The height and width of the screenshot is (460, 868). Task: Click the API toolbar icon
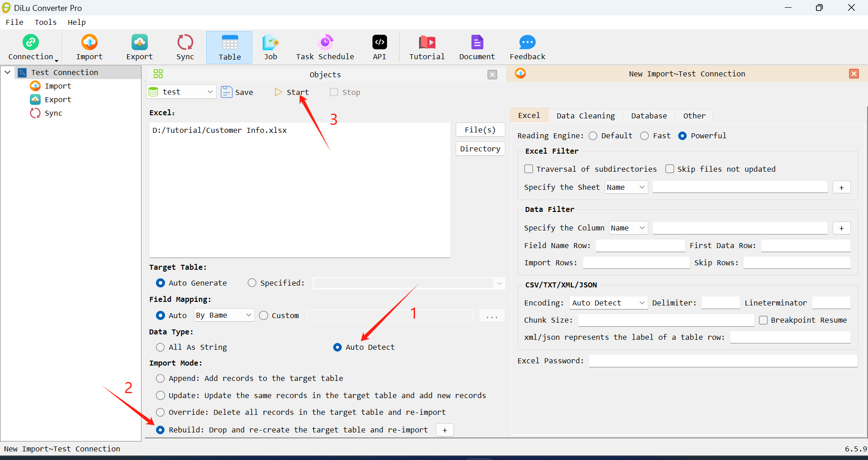pos(379,42)
